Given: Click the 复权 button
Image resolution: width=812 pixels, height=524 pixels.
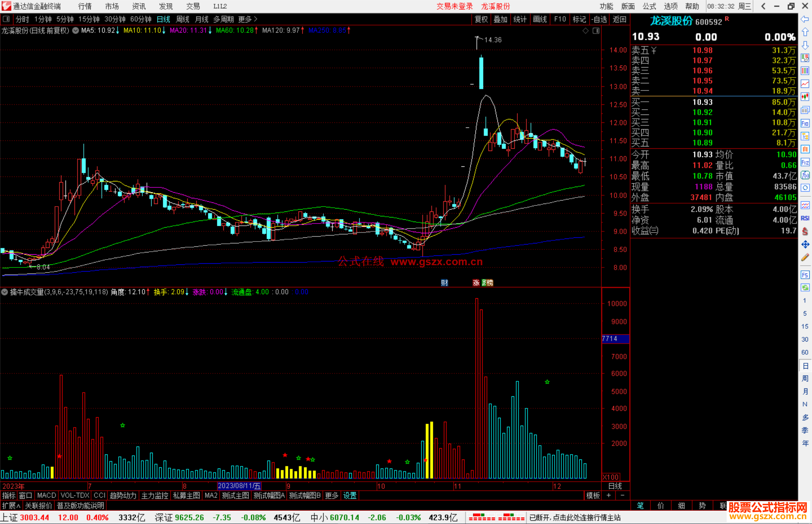Looking at the screenshot, I should point(481,19).
